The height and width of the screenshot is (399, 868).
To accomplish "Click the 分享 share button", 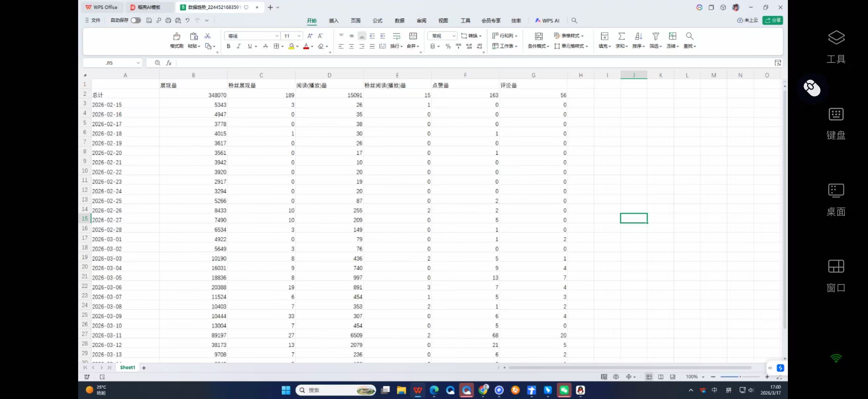I will (x=773, y=20).
